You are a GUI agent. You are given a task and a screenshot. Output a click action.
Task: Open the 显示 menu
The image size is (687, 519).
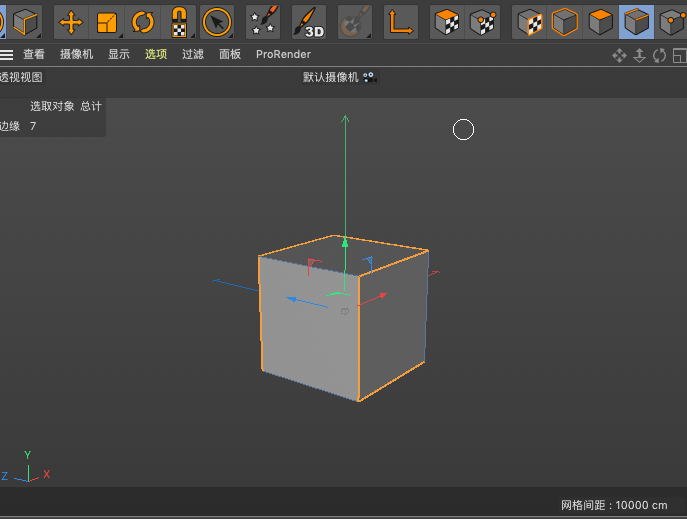point(119,54)
